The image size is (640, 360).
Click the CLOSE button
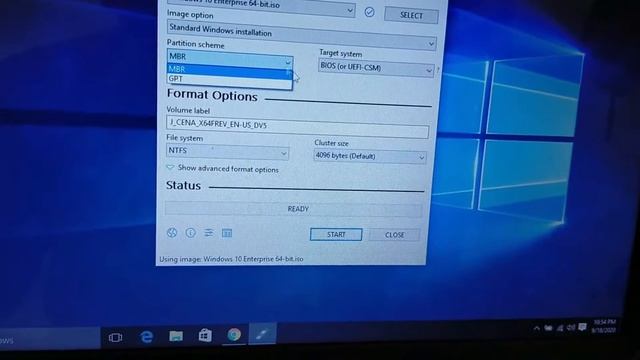[394, 235]
